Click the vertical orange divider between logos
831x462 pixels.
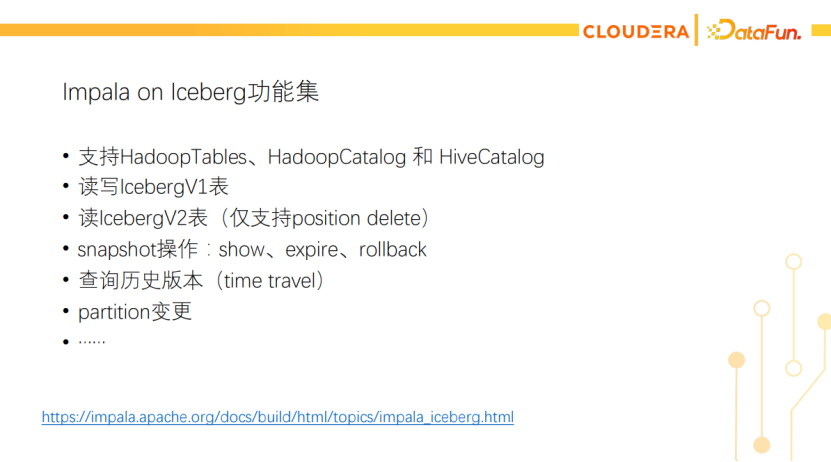coord(696,30)
